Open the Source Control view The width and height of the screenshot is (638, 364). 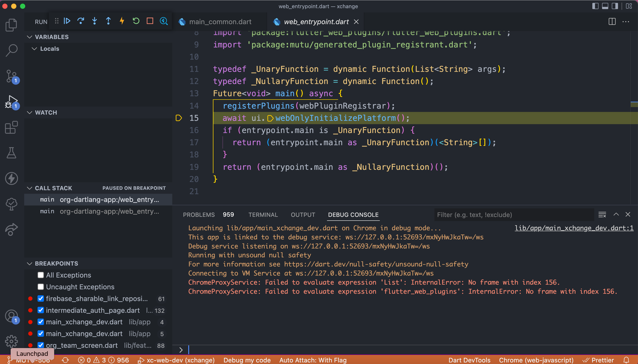pyautogui.click(x=11, y=76)
